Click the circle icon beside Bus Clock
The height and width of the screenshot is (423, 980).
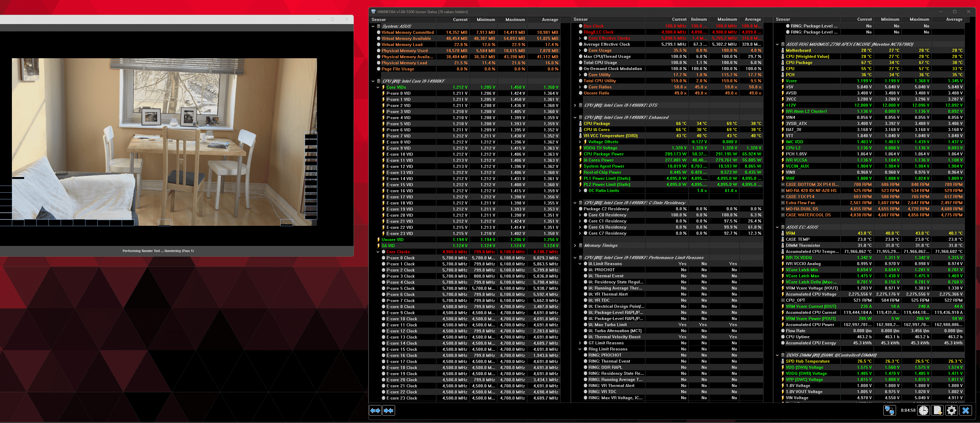[581, 26]
